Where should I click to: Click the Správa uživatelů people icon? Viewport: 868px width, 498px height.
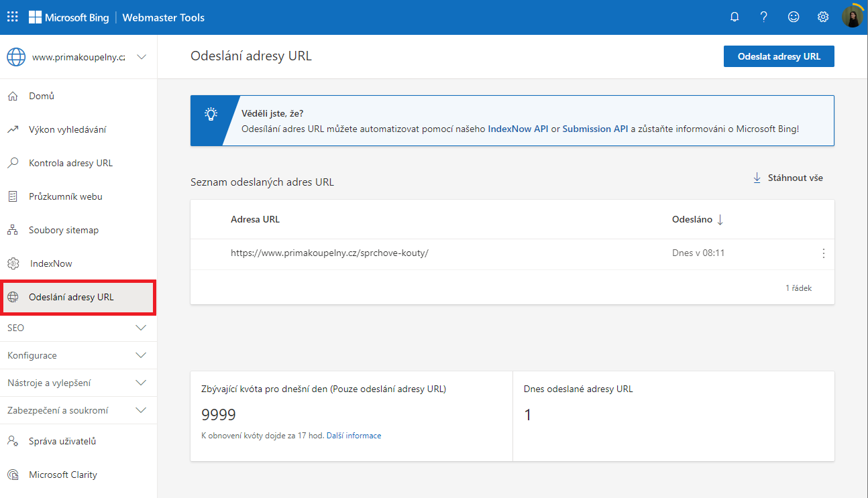[13, 441]
